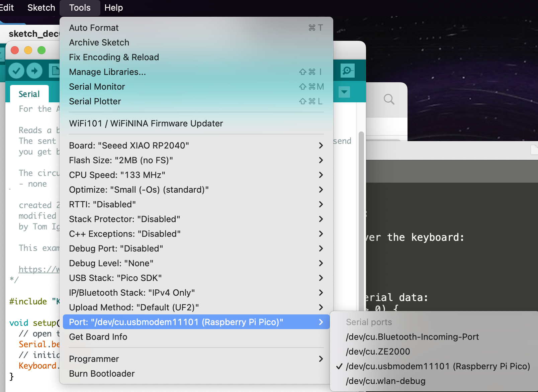
Task: Close the sketch window with red button
Action: (15, 50)
